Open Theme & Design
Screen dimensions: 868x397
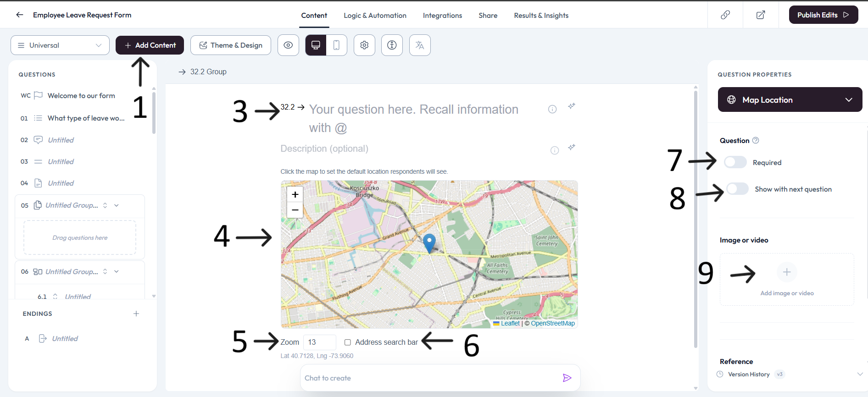231,45
